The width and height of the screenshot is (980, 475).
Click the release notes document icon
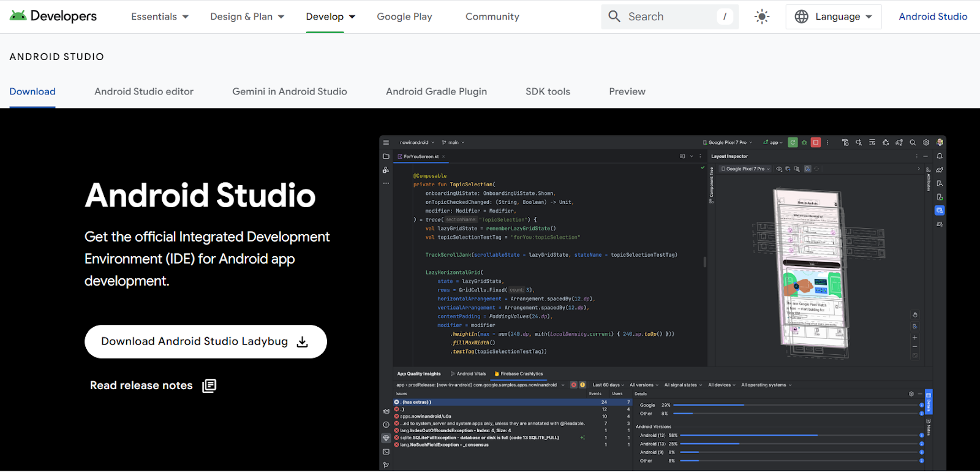click(x=209, y=386)
